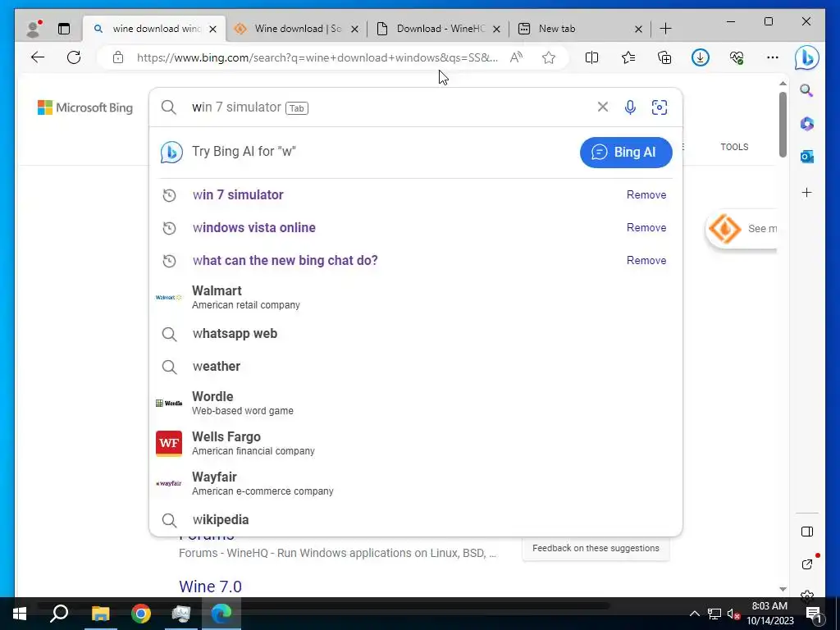Choose the Wells Fargo suggestion
Screen dimensions: 840x630
pos(415,443)
